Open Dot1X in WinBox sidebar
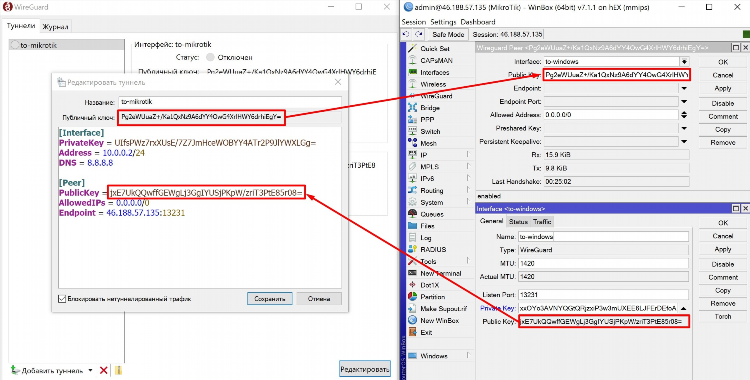750x380 pixels. [x=429, y=285]
